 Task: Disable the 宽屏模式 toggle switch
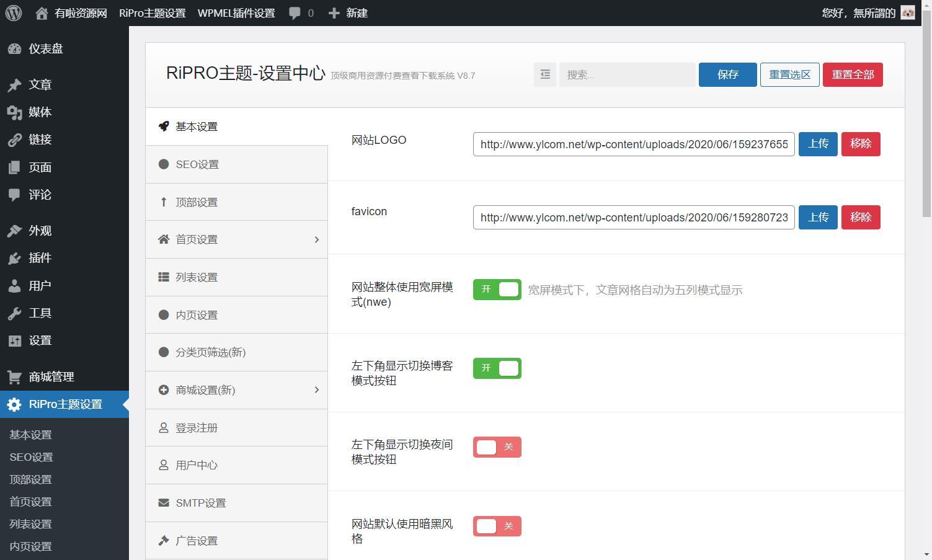[497, 289]
